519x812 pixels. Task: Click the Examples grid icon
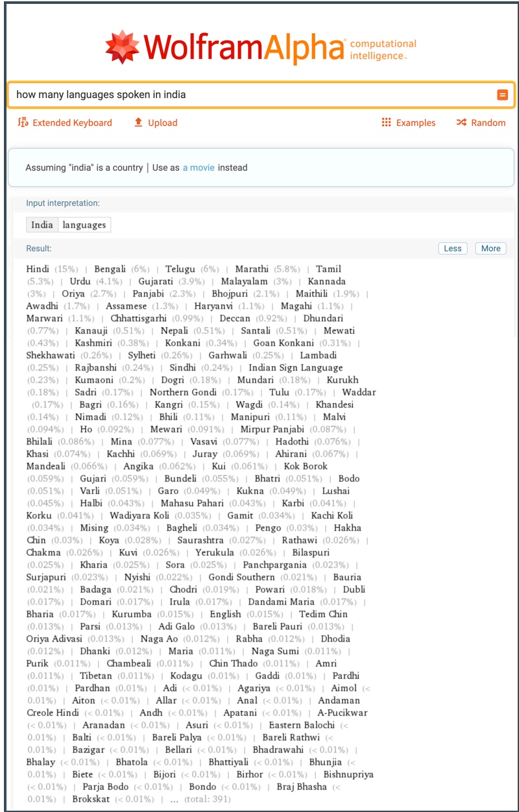point(386,123)
